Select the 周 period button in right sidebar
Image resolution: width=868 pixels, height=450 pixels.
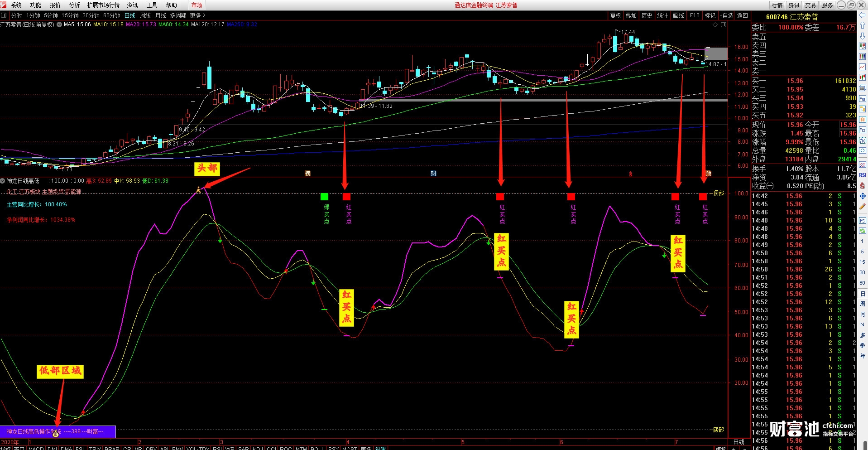862,304
